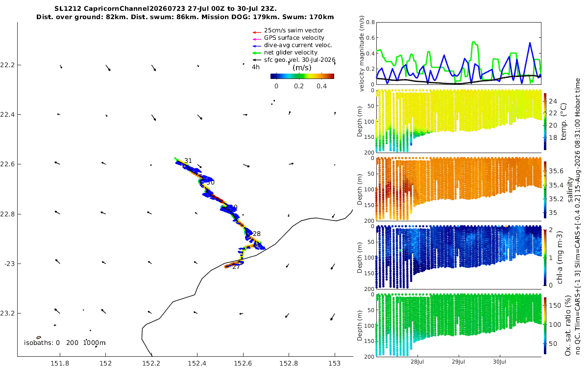Click the temperature (°C) colorbar
588x368 pixels.
(x=546, y=121)
